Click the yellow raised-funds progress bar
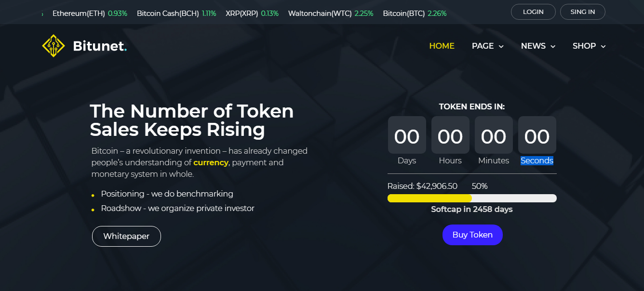 pos(429,198)
